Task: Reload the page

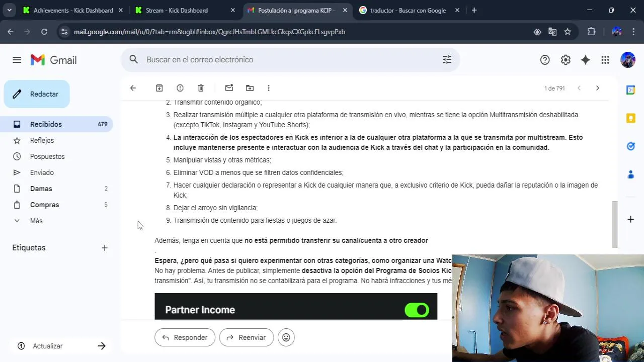Action: tap(44, 32)
